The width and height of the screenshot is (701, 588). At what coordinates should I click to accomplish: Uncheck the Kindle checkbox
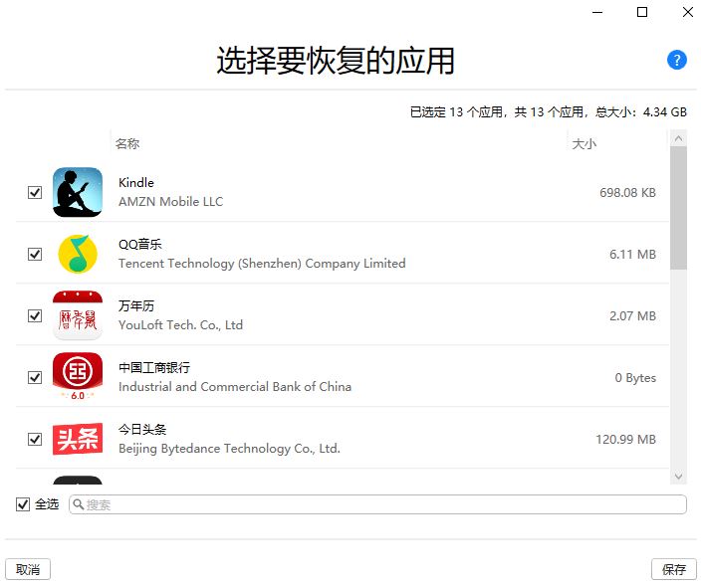[x=35, y=193]
